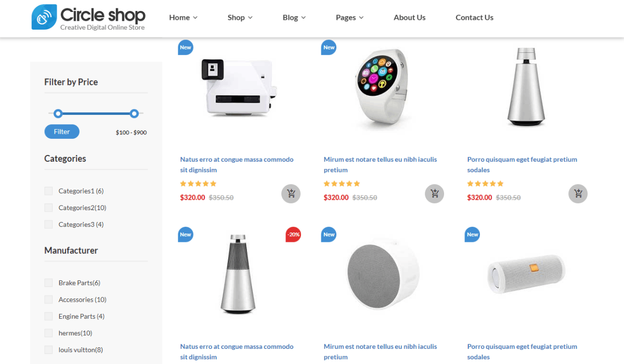Viewport: 624px width, 364px height.
Task: Open the Contact Us menu item
Action: [474, 17]
